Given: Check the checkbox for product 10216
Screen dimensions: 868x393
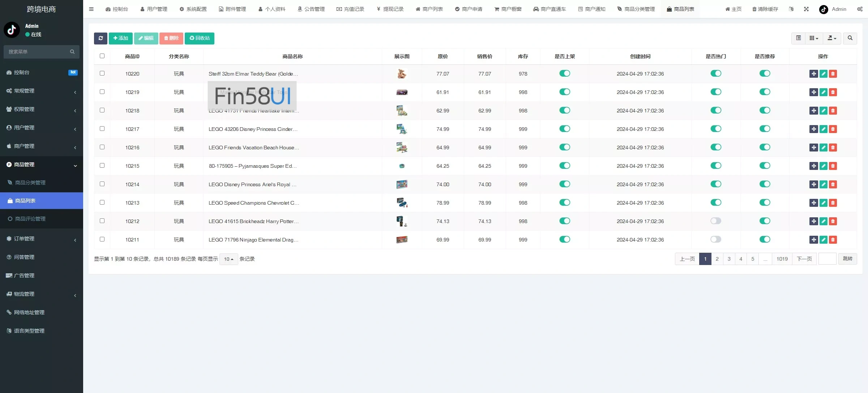Looking at the screenshot, I should tap(102, 147).
